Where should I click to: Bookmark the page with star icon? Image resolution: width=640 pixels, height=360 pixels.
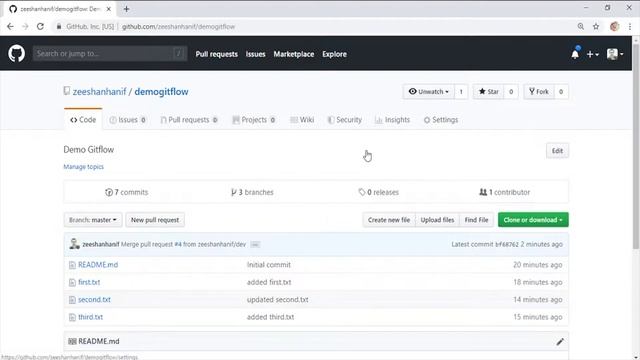coord(596,27)
